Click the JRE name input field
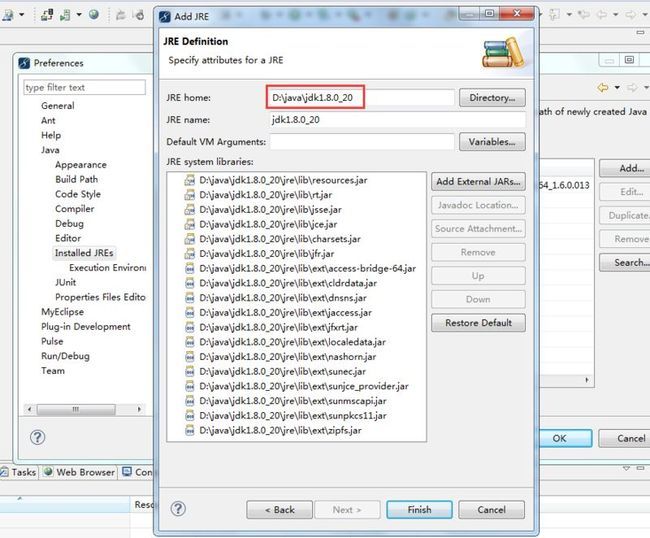 click(398, 120)
